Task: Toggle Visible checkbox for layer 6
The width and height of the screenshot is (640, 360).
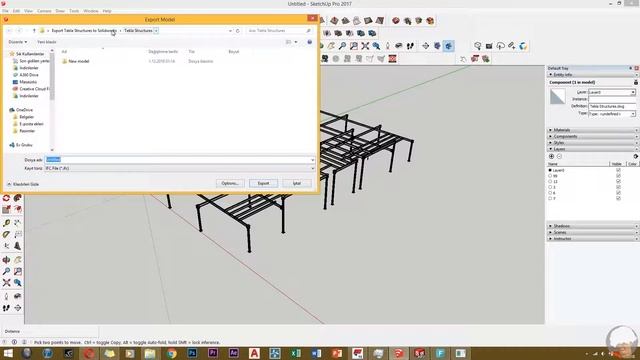Action: tap(618, 193)
